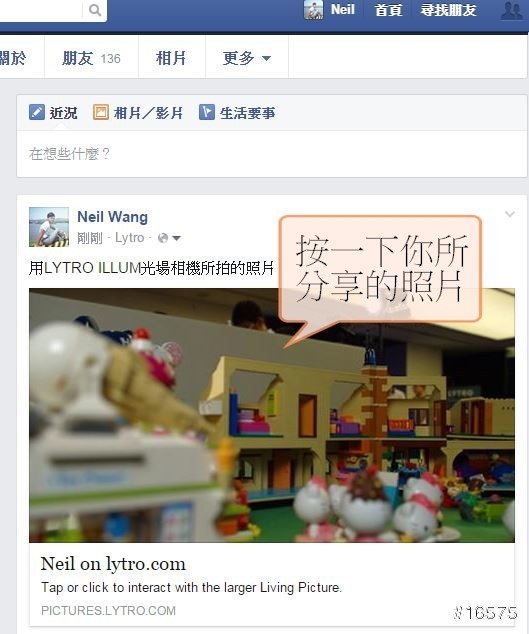This screenshot has width=529, height=634.
Task: Expand the 更多 dropdown tab
Action: click(247, 58)
